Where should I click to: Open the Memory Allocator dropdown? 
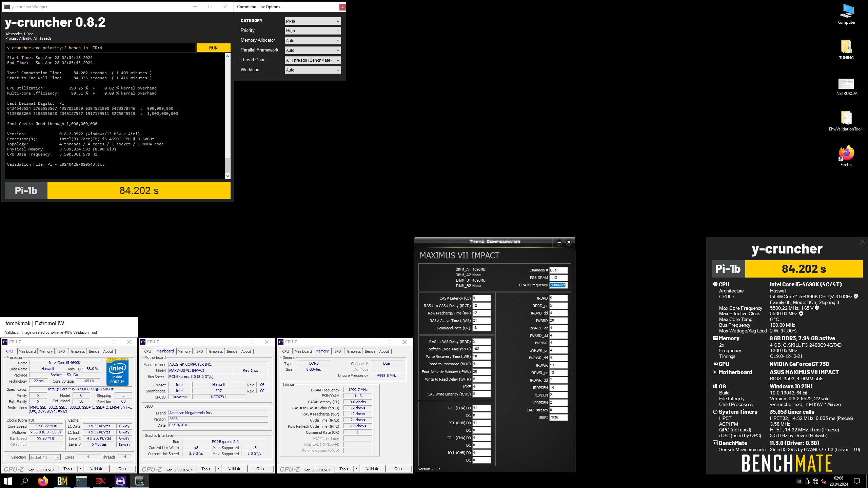point(312,40)
